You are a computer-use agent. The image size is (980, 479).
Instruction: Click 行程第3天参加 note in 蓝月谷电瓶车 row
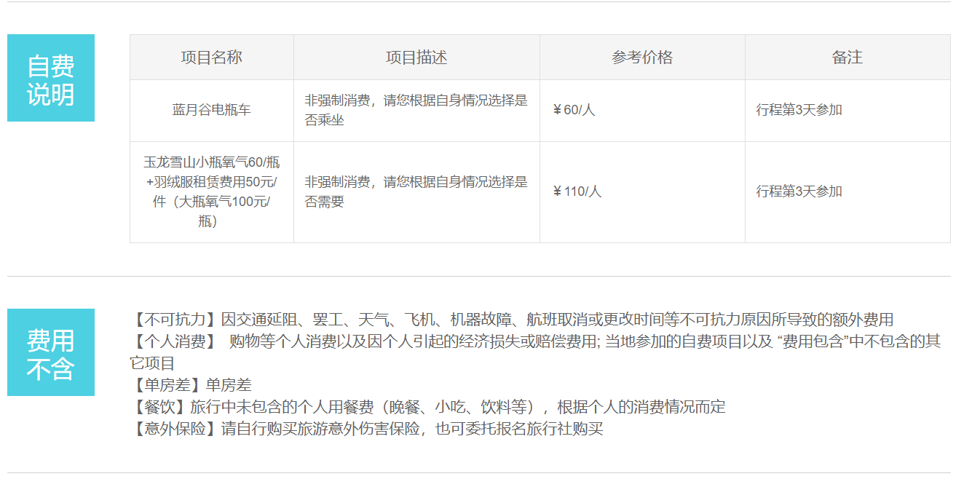point(799,111)
